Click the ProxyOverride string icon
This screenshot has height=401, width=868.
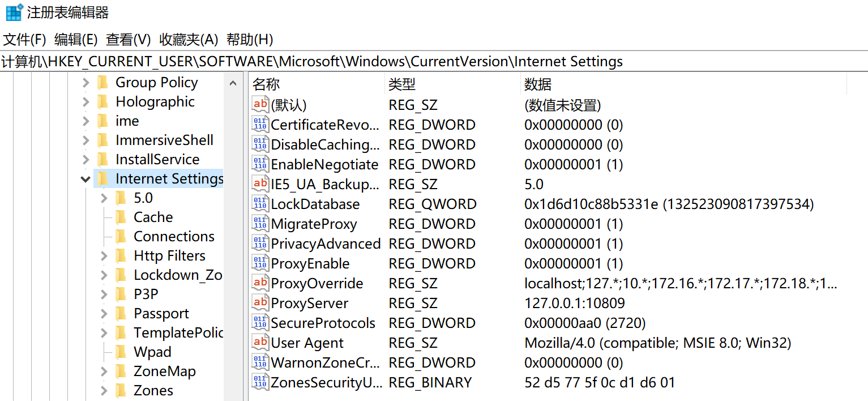pos(260,283)
